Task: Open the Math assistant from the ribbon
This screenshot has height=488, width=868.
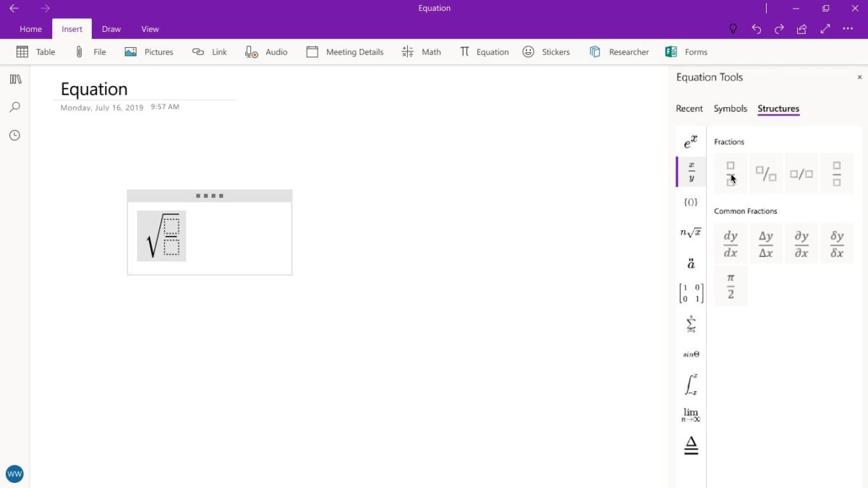Action: click(x=422, y=51)
